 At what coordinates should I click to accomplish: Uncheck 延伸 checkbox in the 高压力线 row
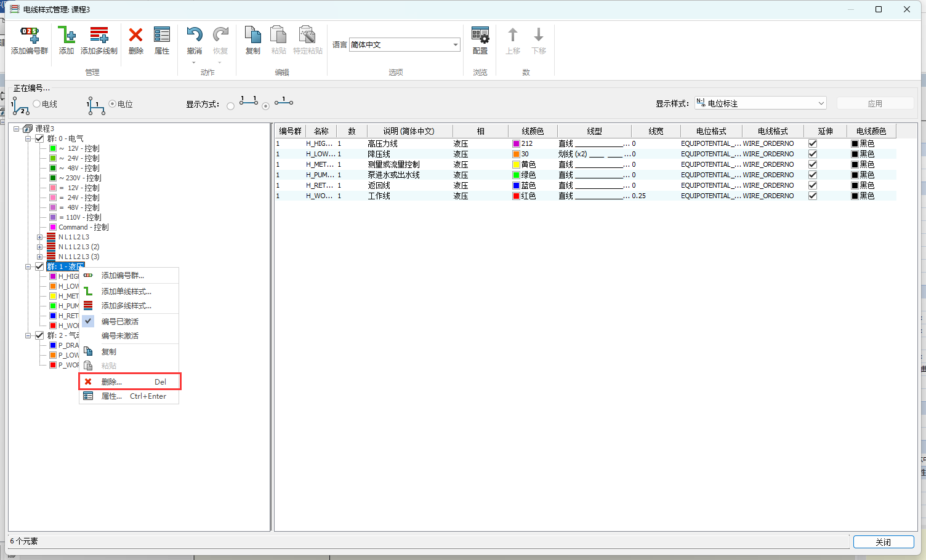click(x=812, y=143)
